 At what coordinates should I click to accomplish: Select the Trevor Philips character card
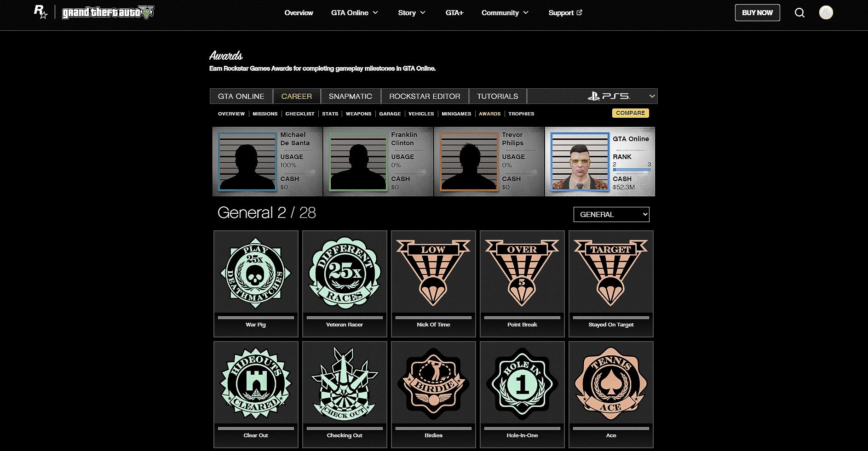(x=489, y=161)
